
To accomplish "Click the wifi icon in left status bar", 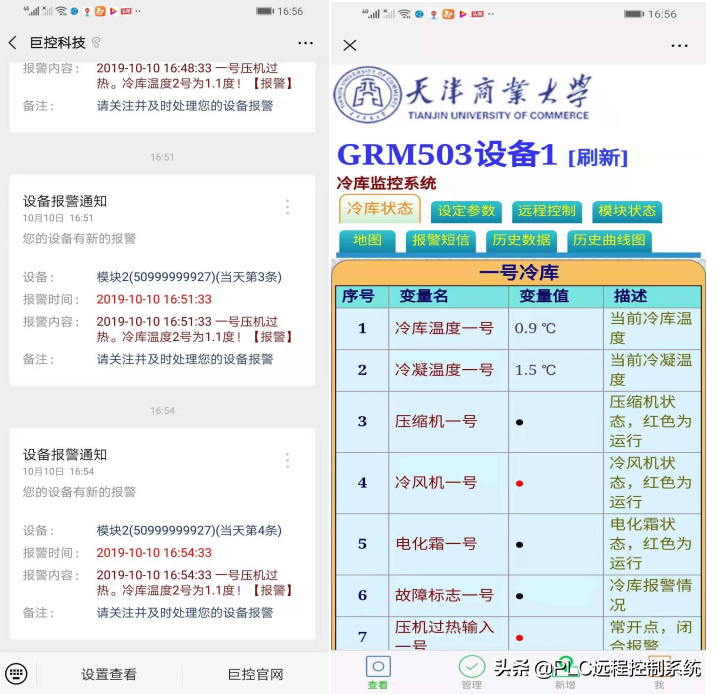I will pos(61,11).
